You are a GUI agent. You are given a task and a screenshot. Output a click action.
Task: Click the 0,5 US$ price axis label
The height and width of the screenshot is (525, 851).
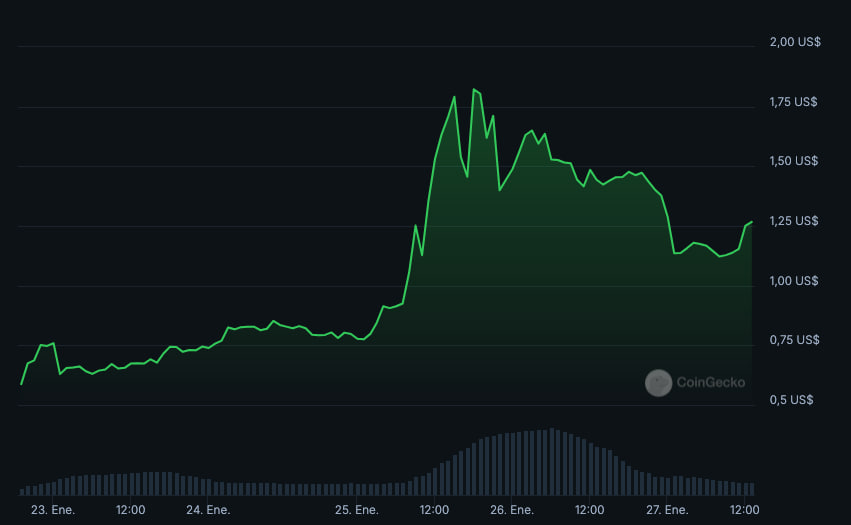click(791, 400)
